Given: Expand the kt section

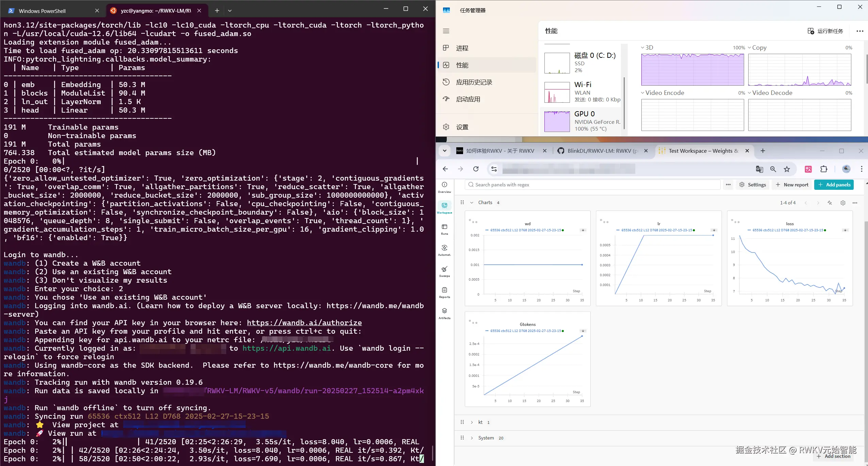Looking at the screenshot, I should pos(472,422).
